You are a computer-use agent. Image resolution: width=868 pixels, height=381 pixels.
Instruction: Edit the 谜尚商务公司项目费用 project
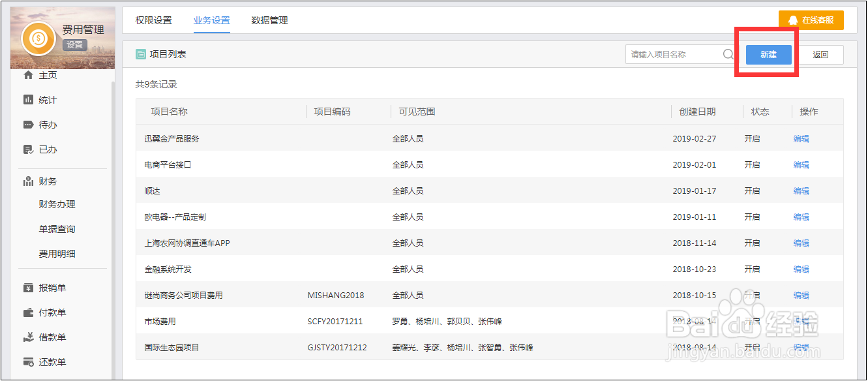[x=801, y=296]
